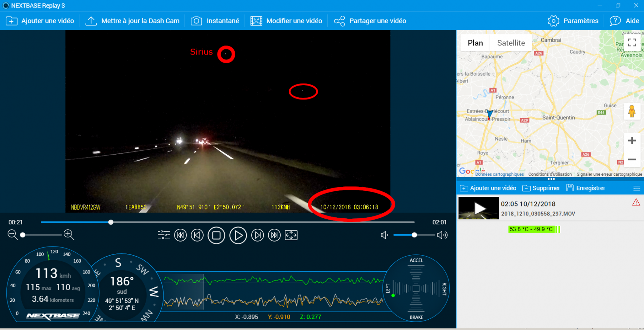644x330 pixels.
Task: Open Mettre à jour la Dash Cam
Action: click(x=132, y=21)
